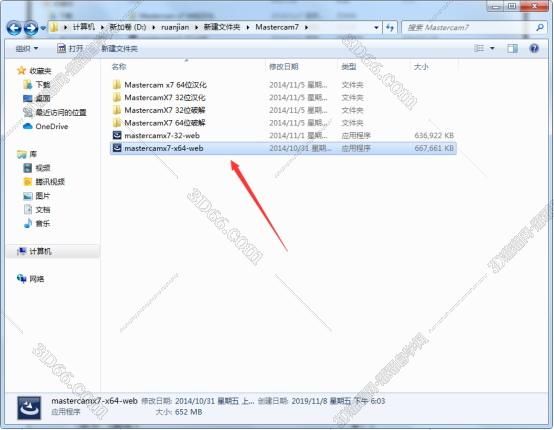
Task: Select ruanjian in address breadcrumb
Action: coord(175,27)
